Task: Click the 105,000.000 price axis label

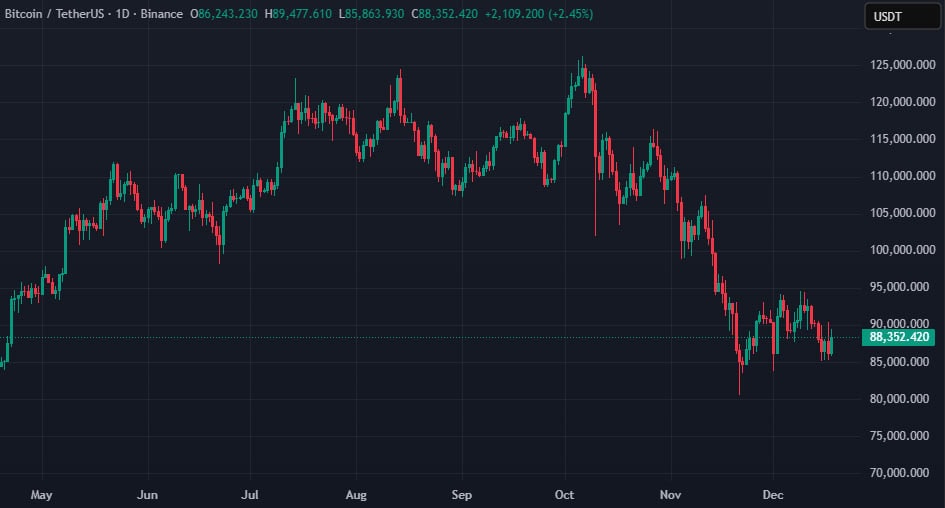Action: (902, 213)
